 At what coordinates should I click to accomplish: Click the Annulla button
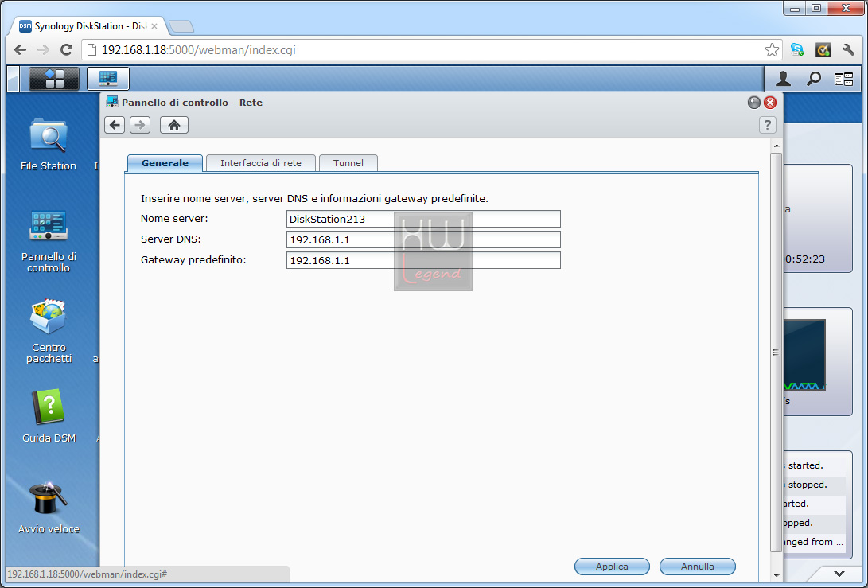pyautogui.click(x=698, y=567)
